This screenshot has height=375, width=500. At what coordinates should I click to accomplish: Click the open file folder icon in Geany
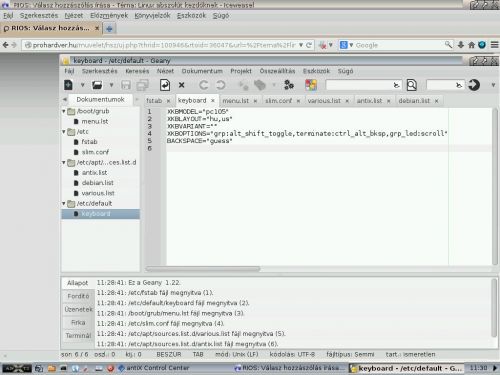[x=97, y=85]
